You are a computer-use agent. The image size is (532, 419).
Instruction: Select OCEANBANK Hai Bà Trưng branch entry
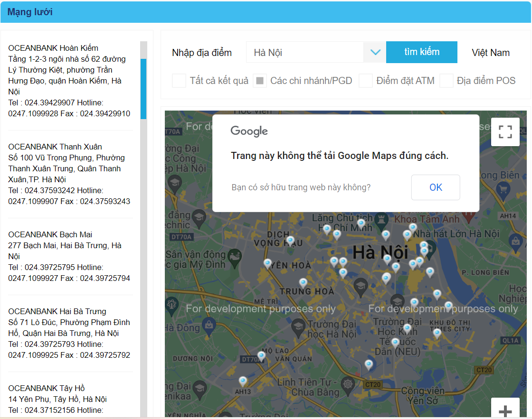coord(69,333)
